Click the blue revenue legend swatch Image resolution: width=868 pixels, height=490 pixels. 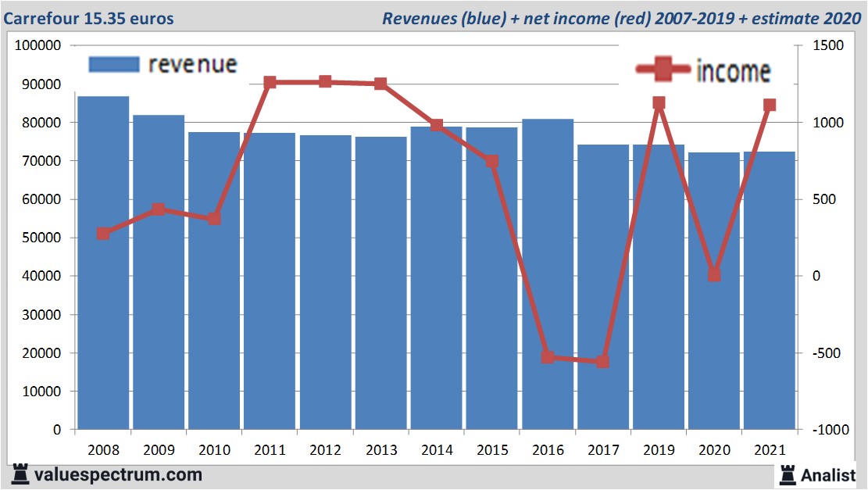coord(113,64)
